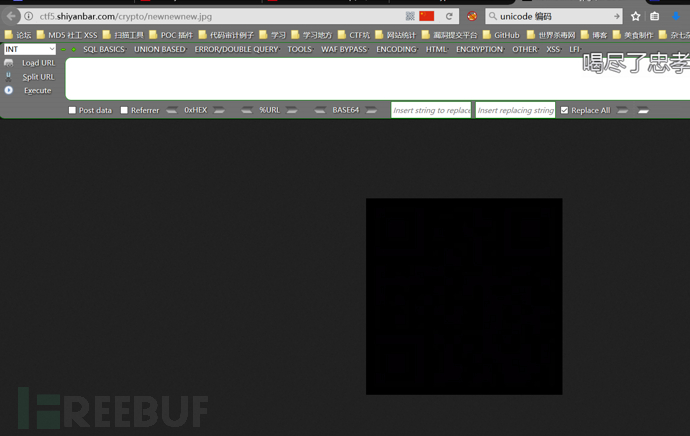Image resolution: width=690 pixels, height=436 pixels.
Task: Expand the UNION BASED menu
Action: point(160,49)
